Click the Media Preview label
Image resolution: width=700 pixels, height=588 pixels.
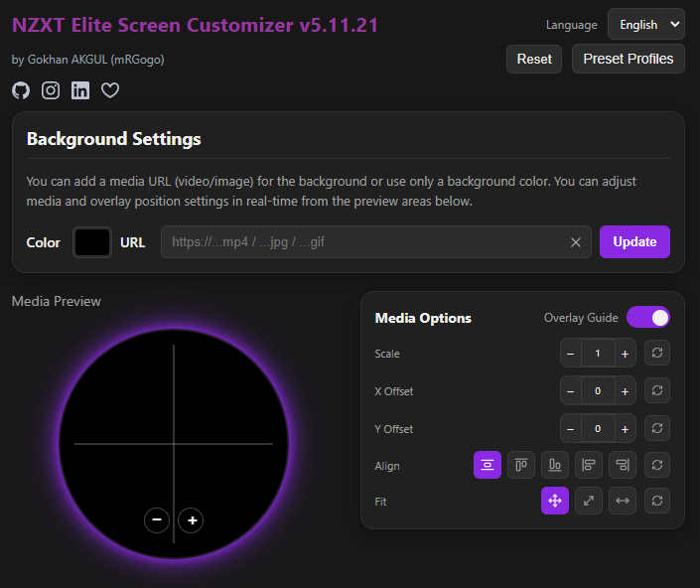(x=57, y=301)
